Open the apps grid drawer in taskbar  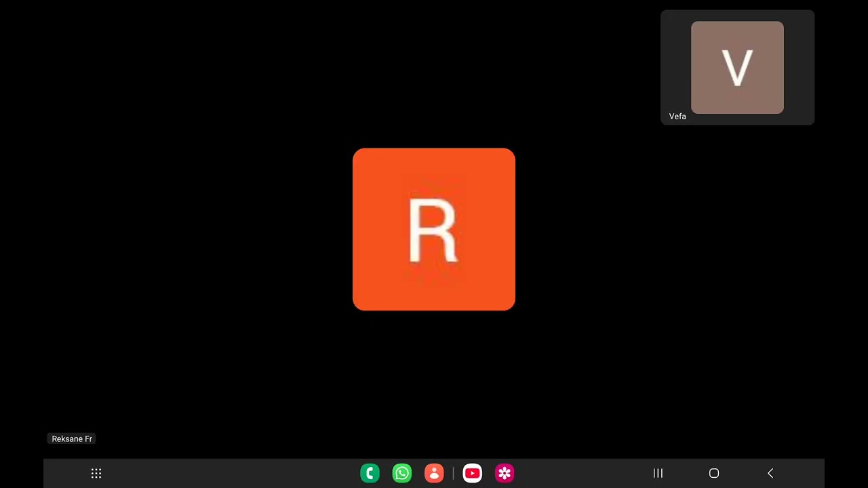point(96,473)
